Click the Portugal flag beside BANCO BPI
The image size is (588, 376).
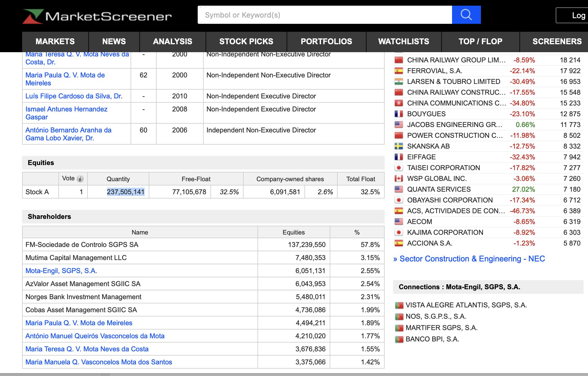(399, 339)
